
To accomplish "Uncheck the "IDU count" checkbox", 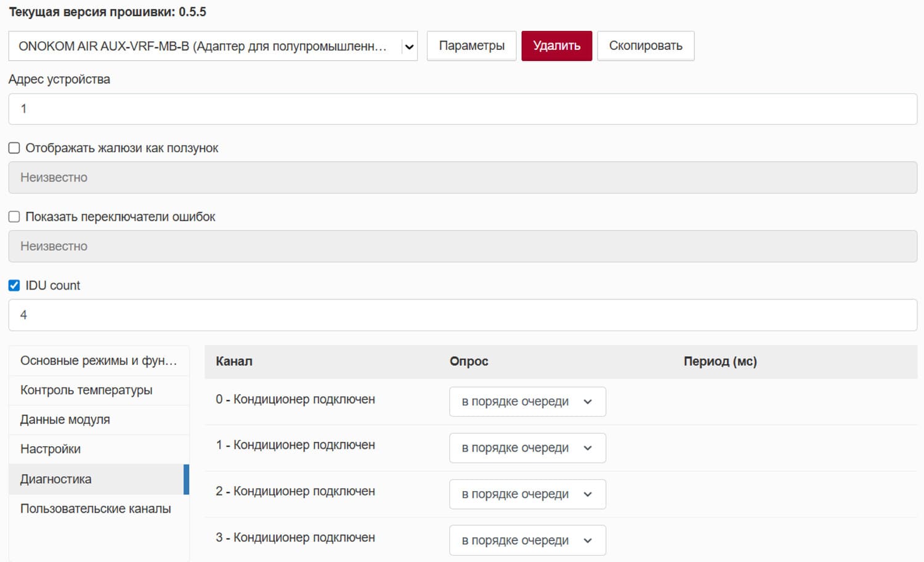I will pos(14,285).
